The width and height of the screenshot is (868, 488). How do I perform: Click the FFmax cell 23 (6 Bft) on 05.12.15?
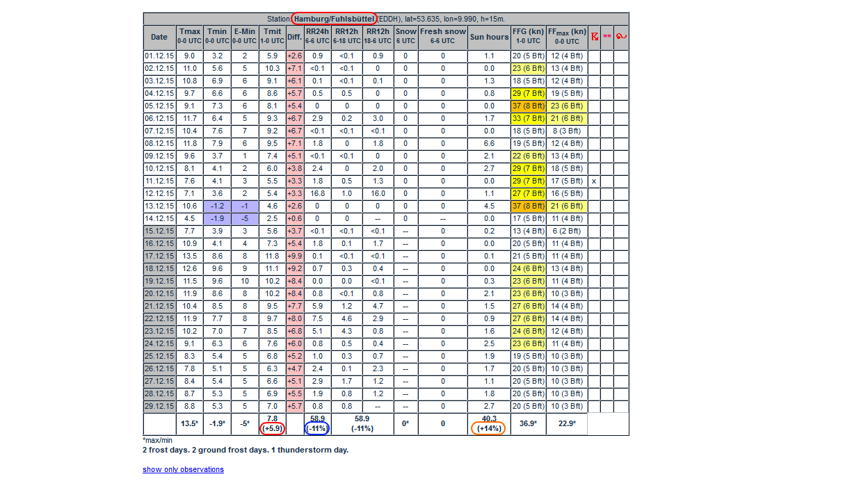[567, 106]
